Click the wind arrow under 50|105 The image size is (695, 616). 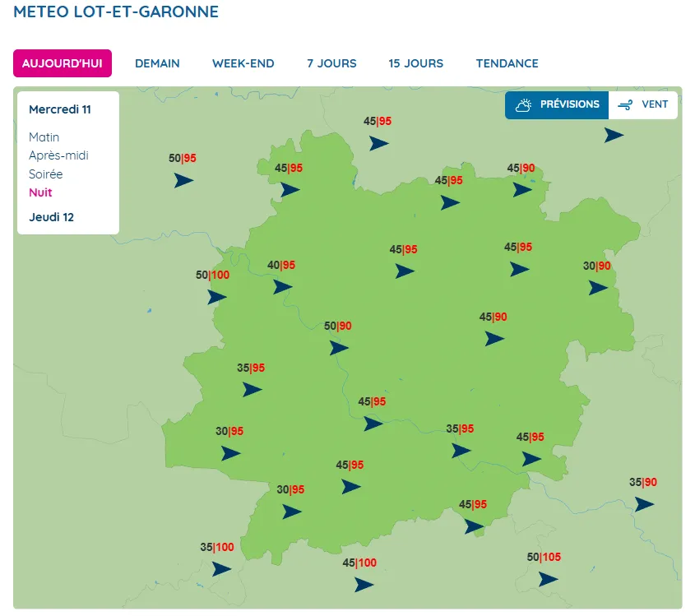[x=549, y=579]
